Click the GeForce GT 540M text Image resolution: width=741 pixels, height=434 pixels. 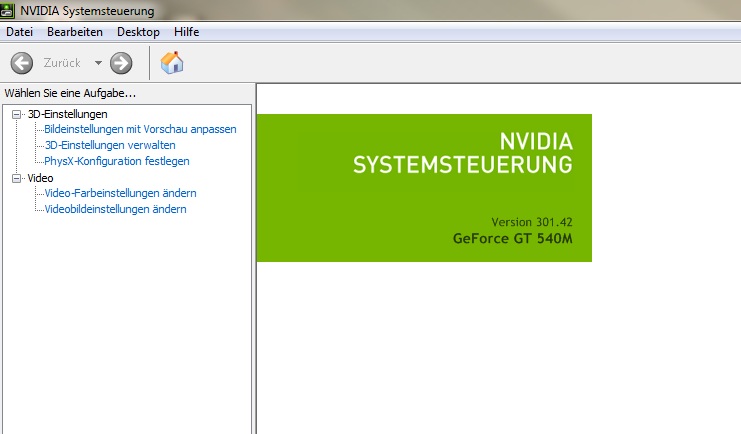(513, 238)
